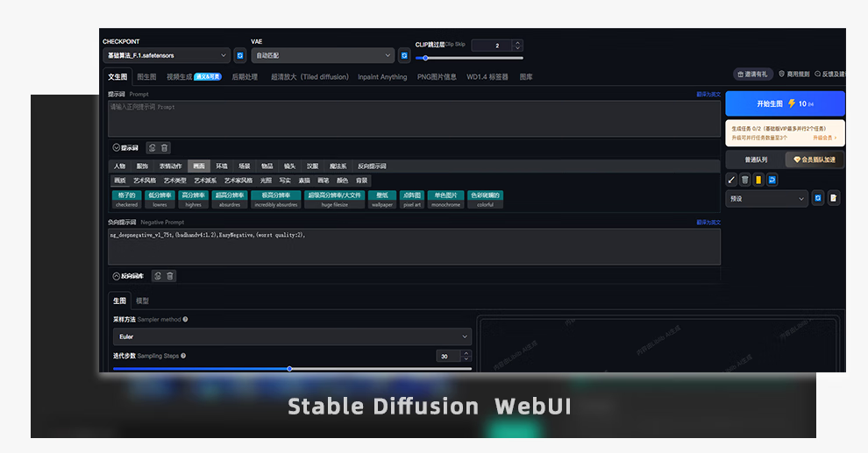Click trash icon under 普通队列
868x453 pixels.
(x=745, y=180)
